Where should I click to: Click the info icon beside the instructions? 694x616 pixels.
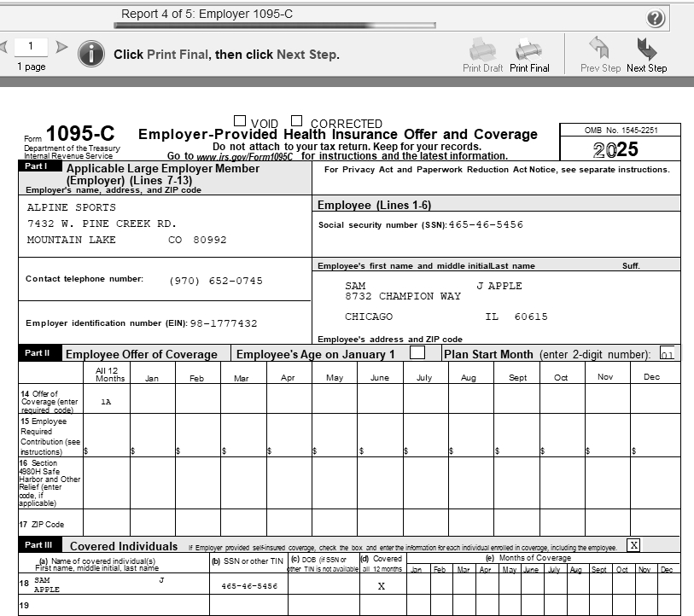coord(91,54)
